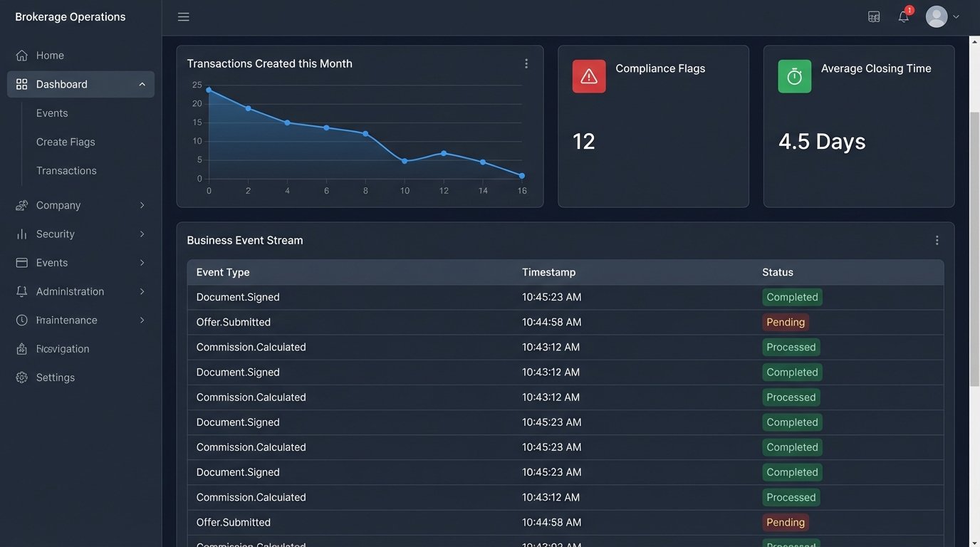Viewport: 980px width, 547px height.
Task: Open Transactions under Dashboard
Action: click(x=66, y=171)
